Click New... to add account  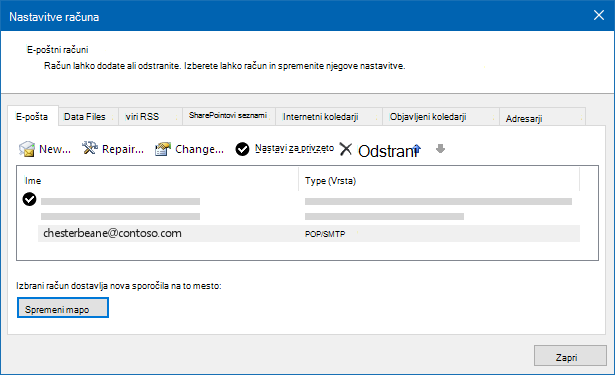pos(55,149)
